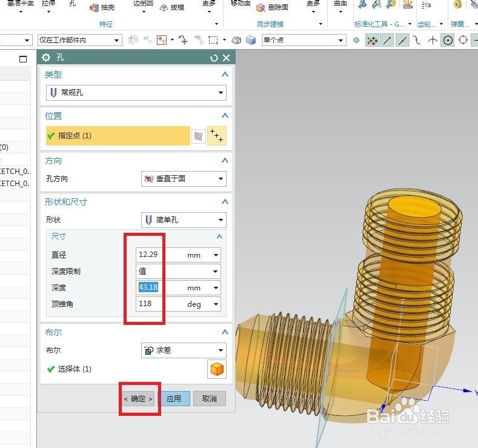
Task: Click the snap arrow icon right of 单个点
Action: (356, 40)
